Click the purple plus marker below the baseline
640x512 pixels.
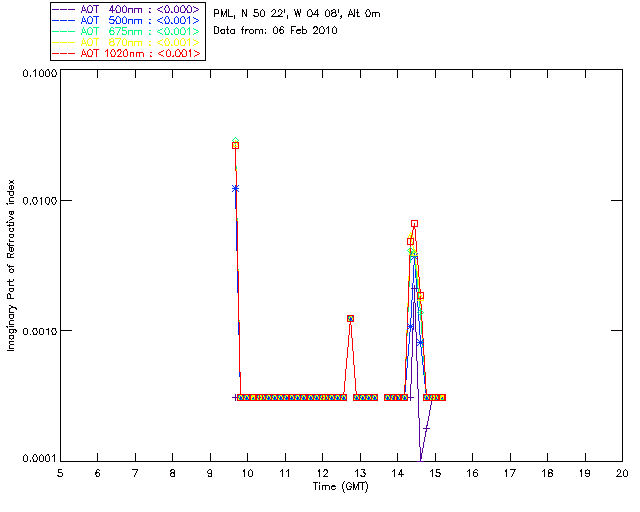tap(427, 428)
